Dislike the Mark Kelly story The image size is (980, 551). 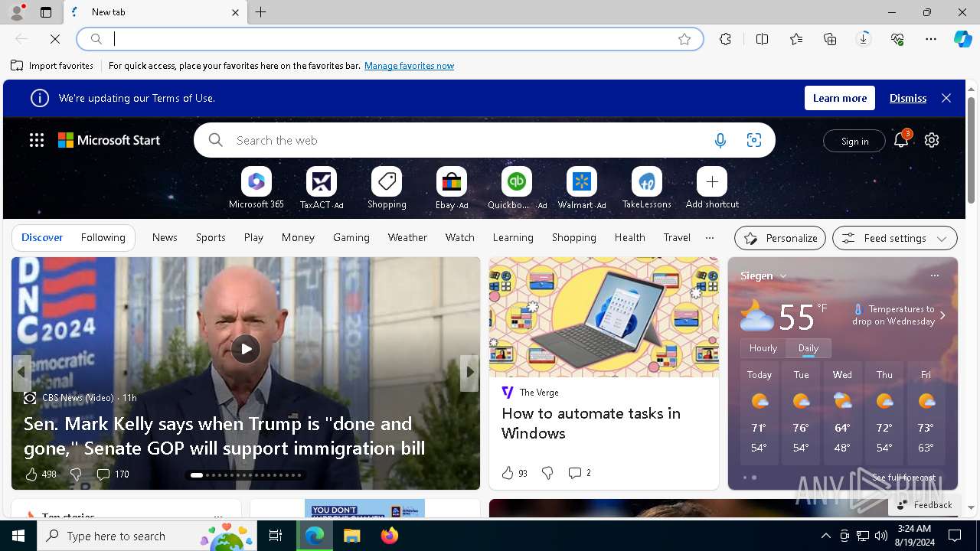pos(76,474)
